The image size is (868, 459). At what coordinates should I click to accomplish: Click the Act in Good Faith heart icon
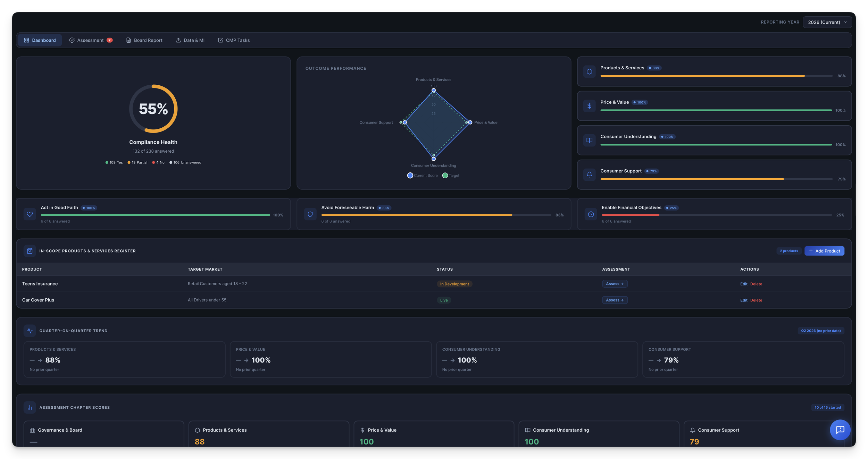(30, 214)
